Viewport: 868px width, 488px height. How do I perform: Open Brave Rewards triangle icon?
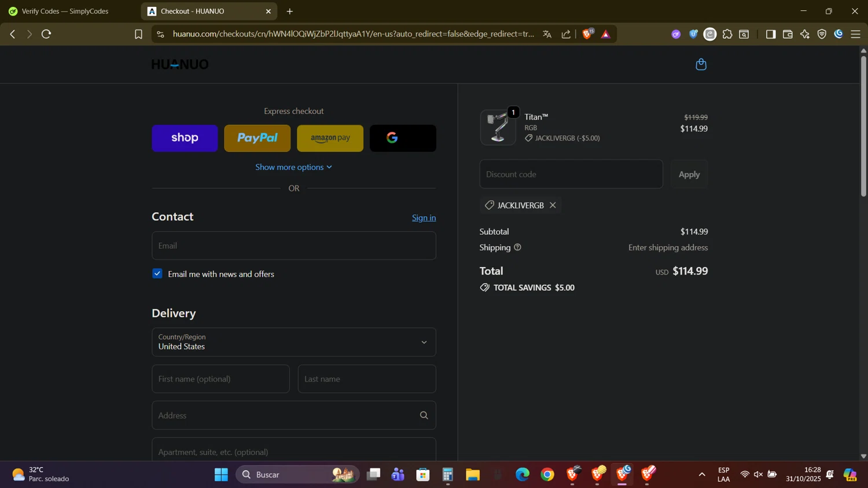point(606,34)
